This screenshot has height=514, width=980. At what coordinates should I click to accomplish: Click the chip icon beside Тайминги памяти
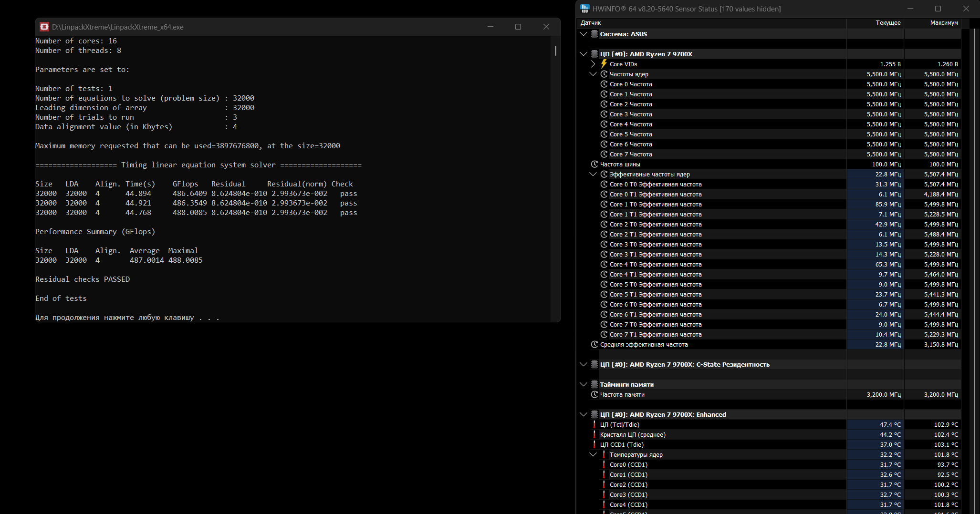pos(594,384)
